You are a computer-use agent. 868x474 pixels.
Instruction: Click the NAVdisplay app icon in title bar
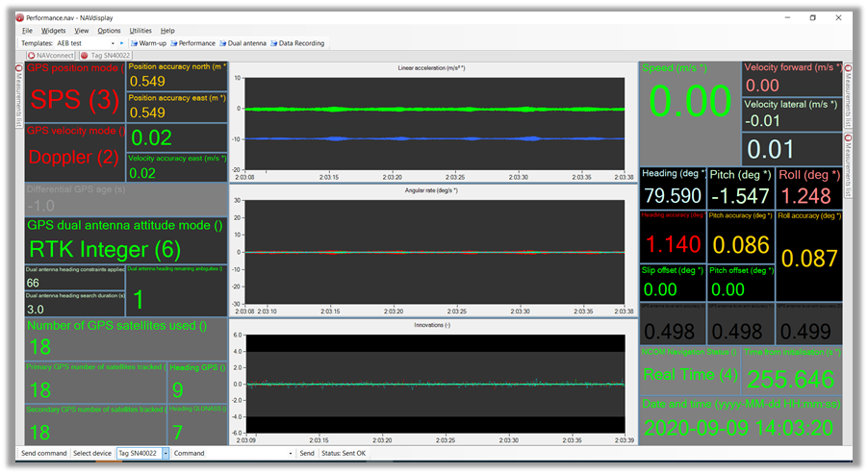(20, 17)
